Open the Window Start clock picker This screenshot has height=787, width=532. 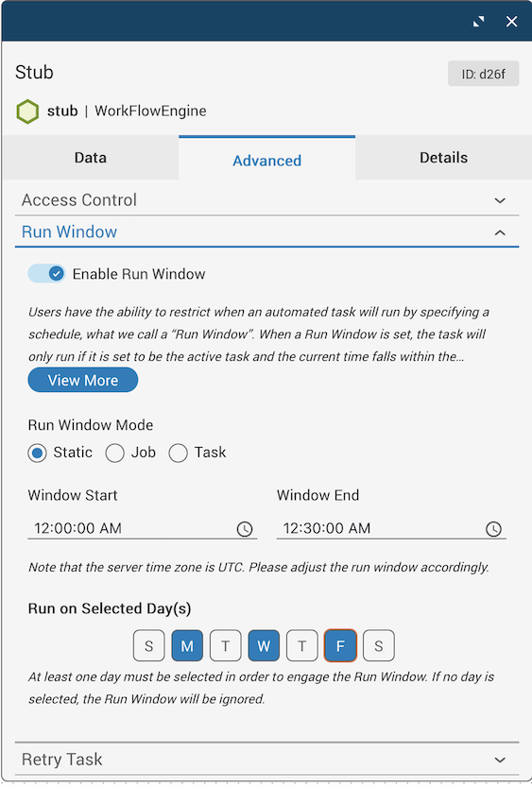coord(245,528)
